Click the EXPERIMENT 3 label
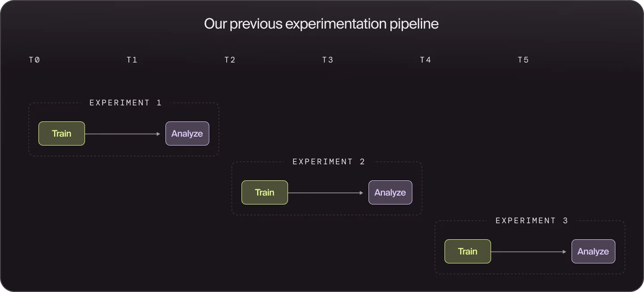The height and width of the screenshot is (292, 644). pyautogui.click(x=532, y=221)
